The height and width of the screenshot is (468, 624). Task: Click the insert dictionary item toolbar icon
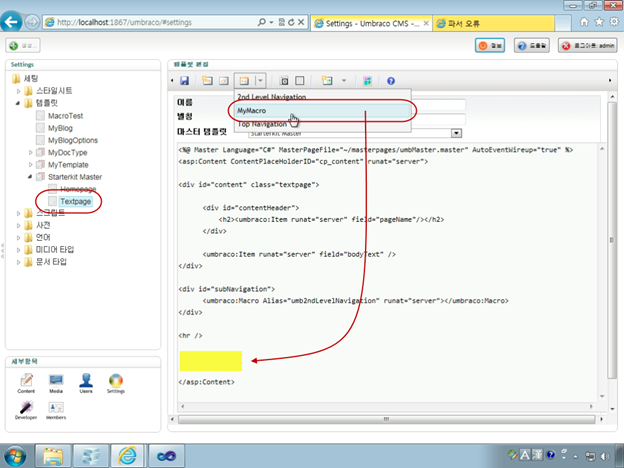click(224, 81)
